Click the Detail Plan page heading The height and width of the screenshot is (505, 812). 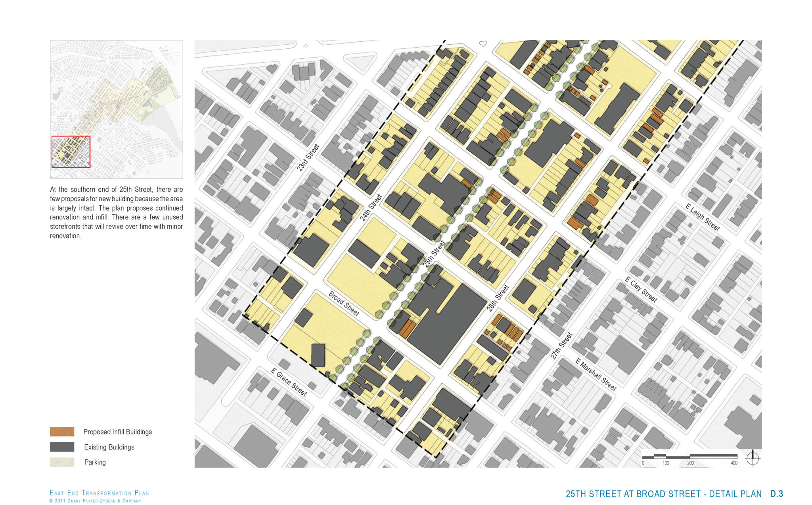(663, 494)
